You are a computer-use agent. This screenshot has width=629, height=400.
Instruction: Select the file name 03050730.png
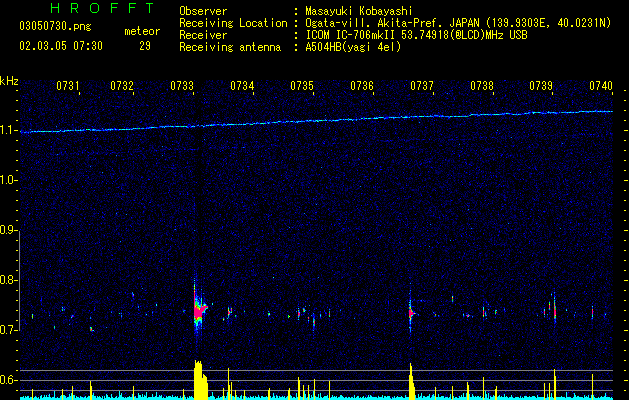click(x=55, y=26)
